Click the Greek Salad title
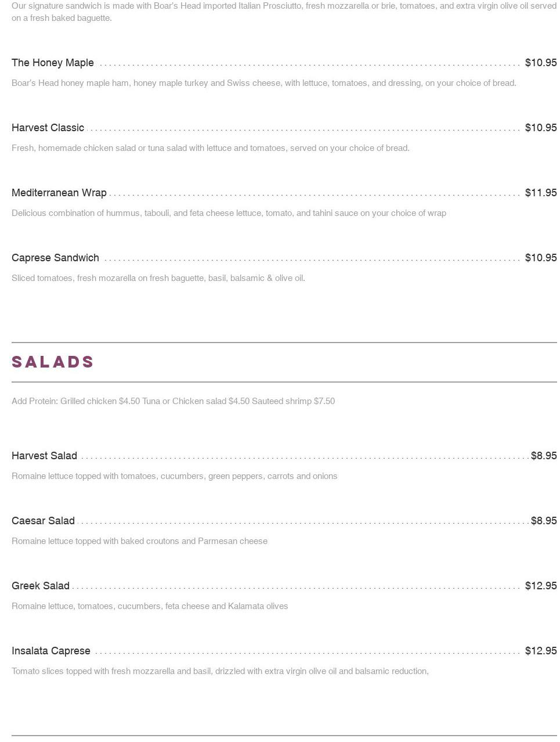 [41, 586]
